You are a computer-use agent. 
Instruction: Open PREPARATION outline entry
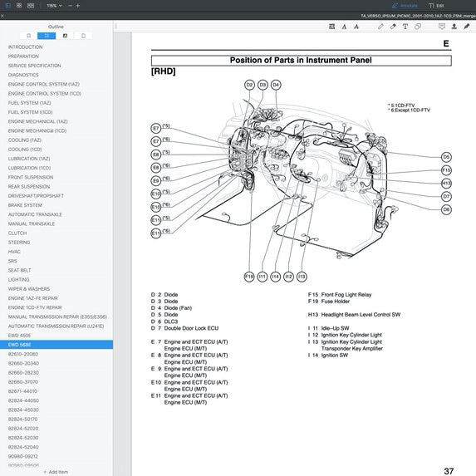point(23,56)
